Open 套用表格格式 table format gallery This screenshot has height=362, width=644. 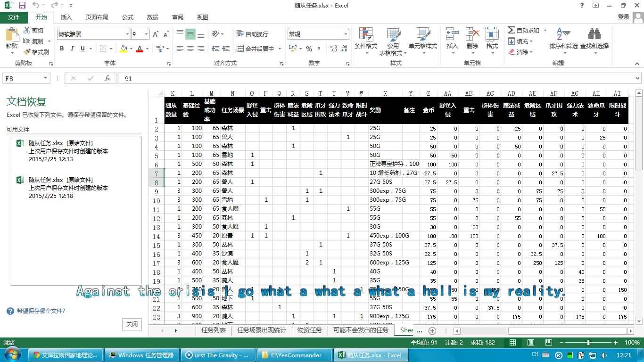click(393, 41)
